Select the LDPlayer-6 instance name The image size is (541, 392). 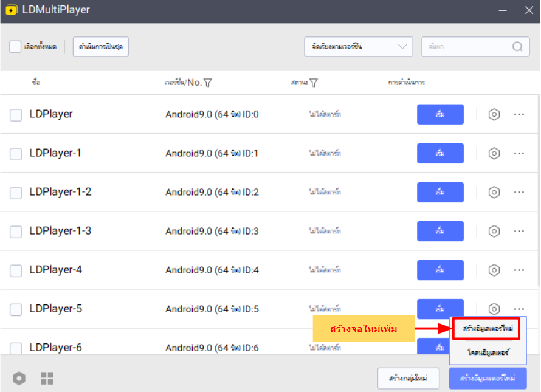pos(55,348)
